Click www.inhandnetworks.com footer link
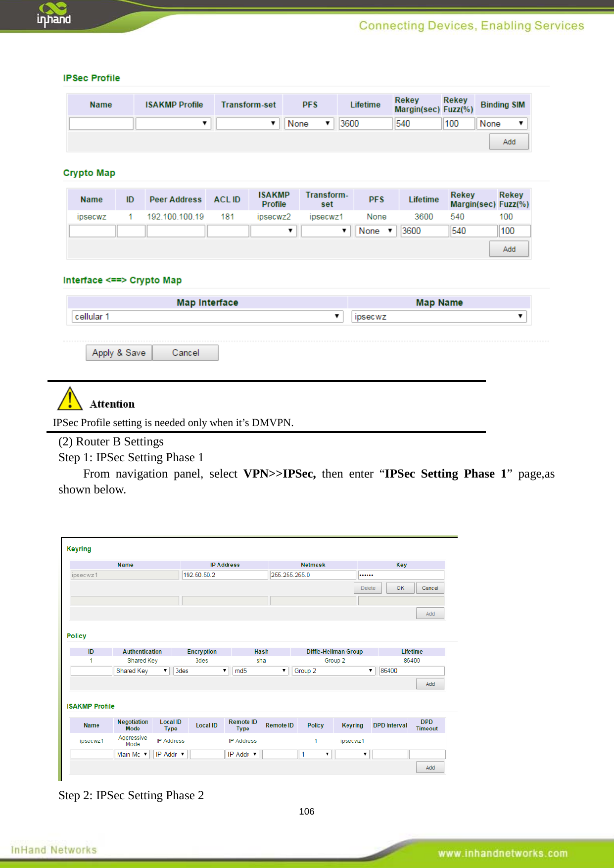The image size is (614, 868). (x=503, y=853)
